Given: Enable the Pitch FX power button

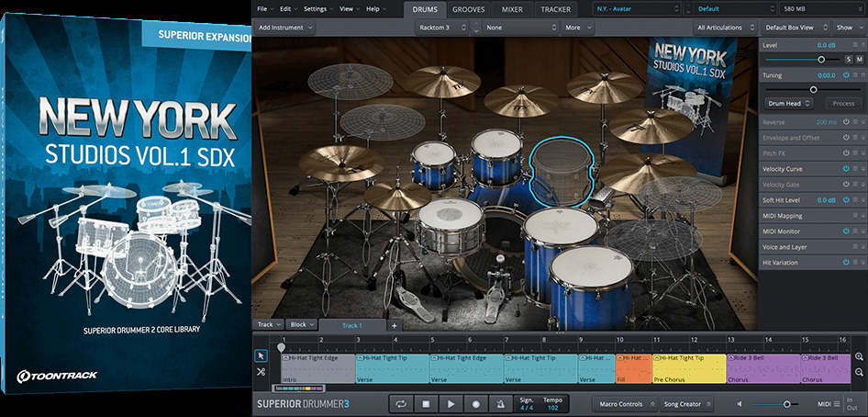Looking at the screenshot, I should 846,152.
